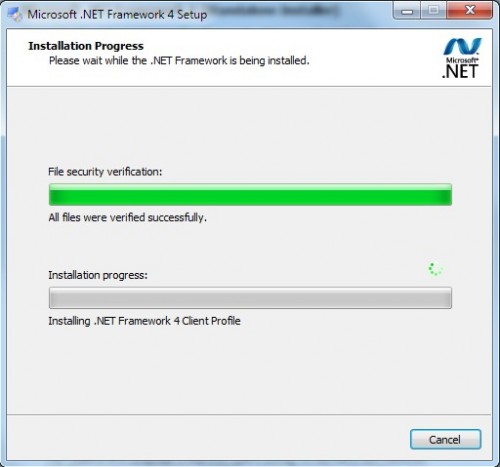This screenshot has width=500, height=467.
Task: Click 'All files were verified successfully.' message
Action: pyautogui.click(x=128, y=218)
